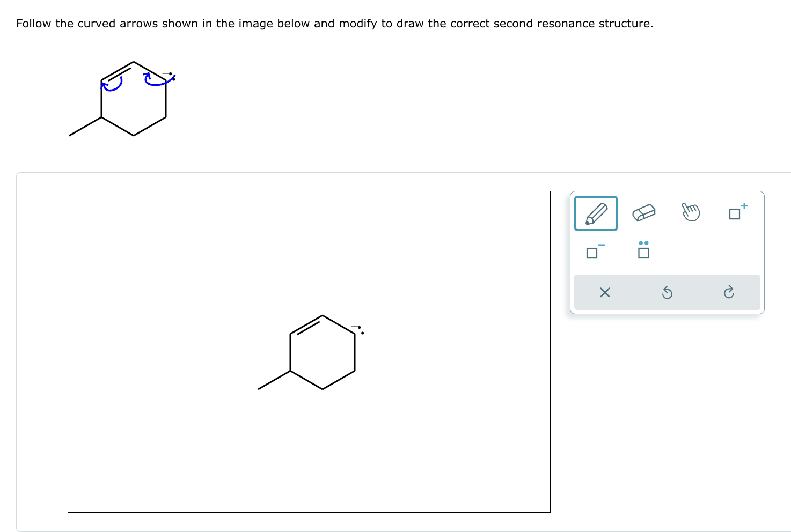This screenshot has height=532, width=791.
Task: Click the bottom vertex of the ring
Action: [322, 388]
